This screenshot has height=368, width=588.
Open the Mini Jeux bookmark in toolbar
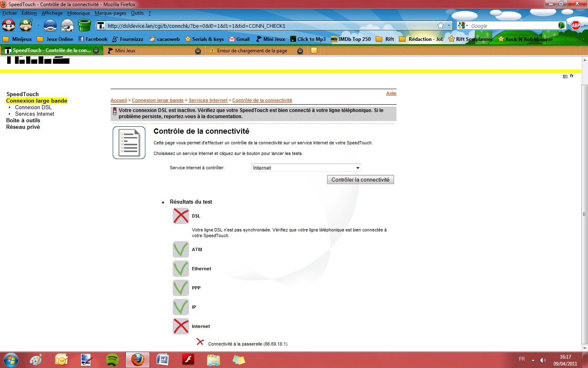270,39
